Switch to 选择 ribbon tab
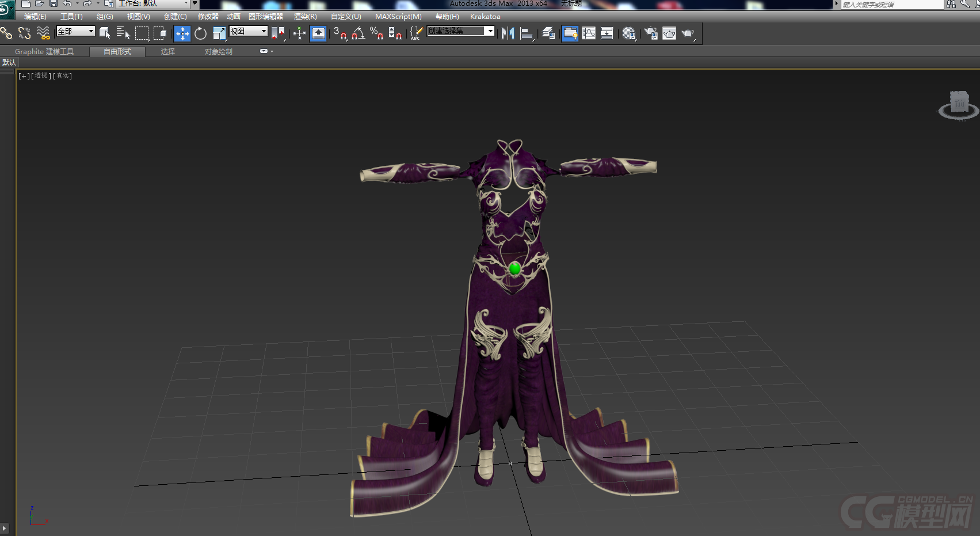Viewport: 980px width, 536px height. click(168, 52)
